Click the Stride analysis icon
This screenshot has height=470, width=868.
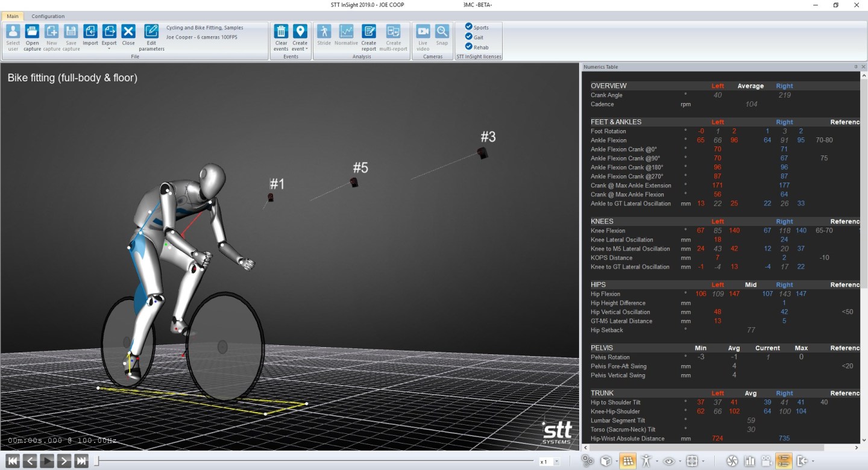(x=324, y=32)
